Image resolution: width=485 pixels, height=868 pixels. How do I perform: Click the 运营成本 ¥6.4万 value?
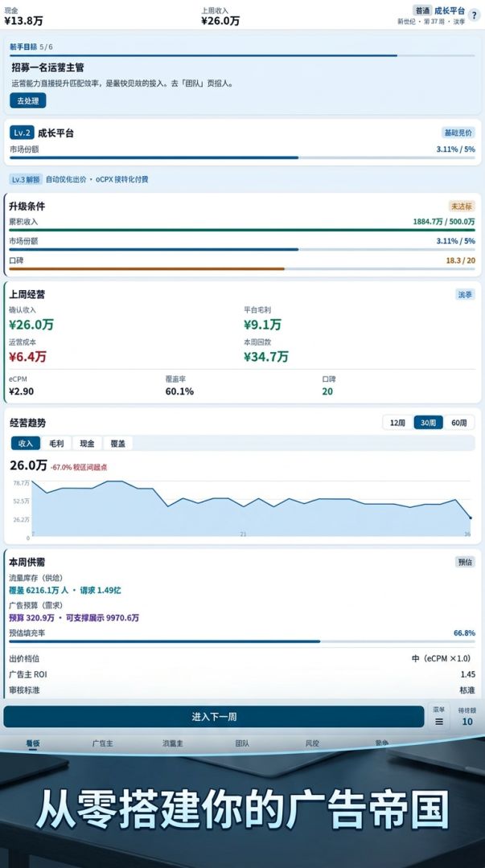pyautogui.click(x=27, y=357)
